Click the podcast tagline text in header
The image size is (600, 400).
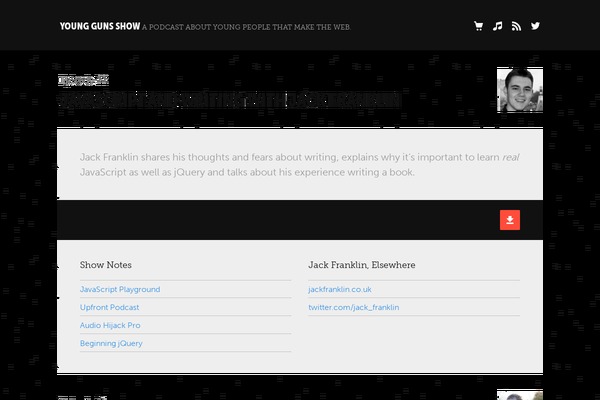[246, 27]
